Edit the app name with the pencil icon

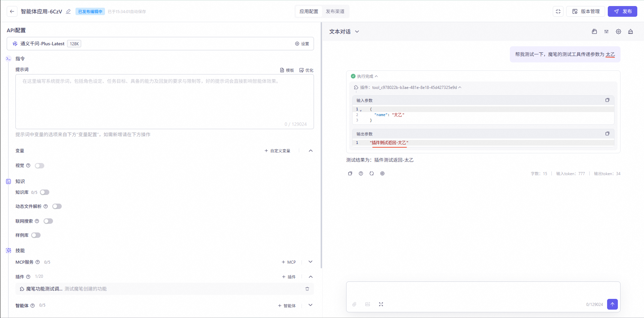click(68, 11)
